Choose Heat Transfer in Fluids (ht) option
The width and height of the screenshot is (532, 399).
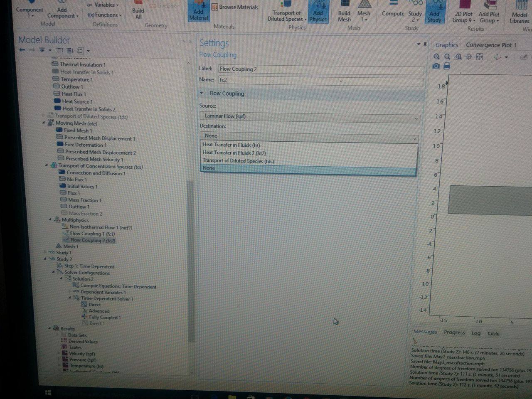click(x=231, y=145)
